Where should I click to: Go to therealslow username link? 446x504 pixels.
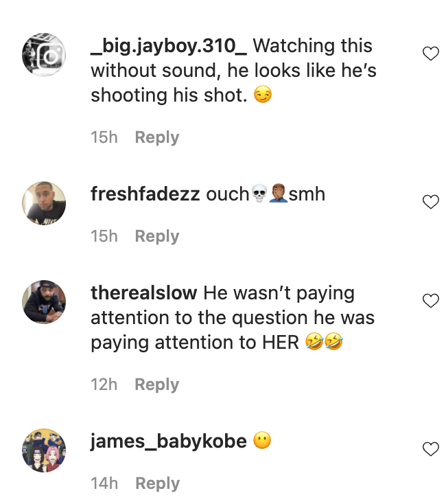tap(144, 293)
